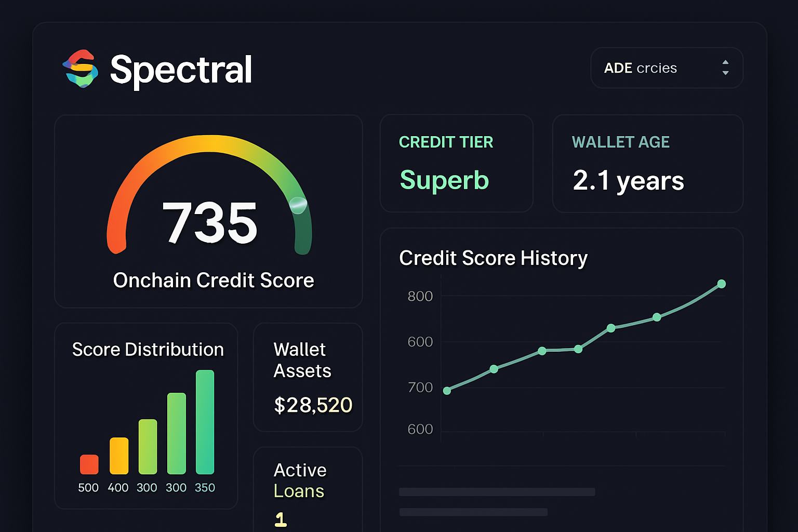Switch to the Credit Score History panel
Viewport: 798px width, 532px height.
tap(493, 258)
